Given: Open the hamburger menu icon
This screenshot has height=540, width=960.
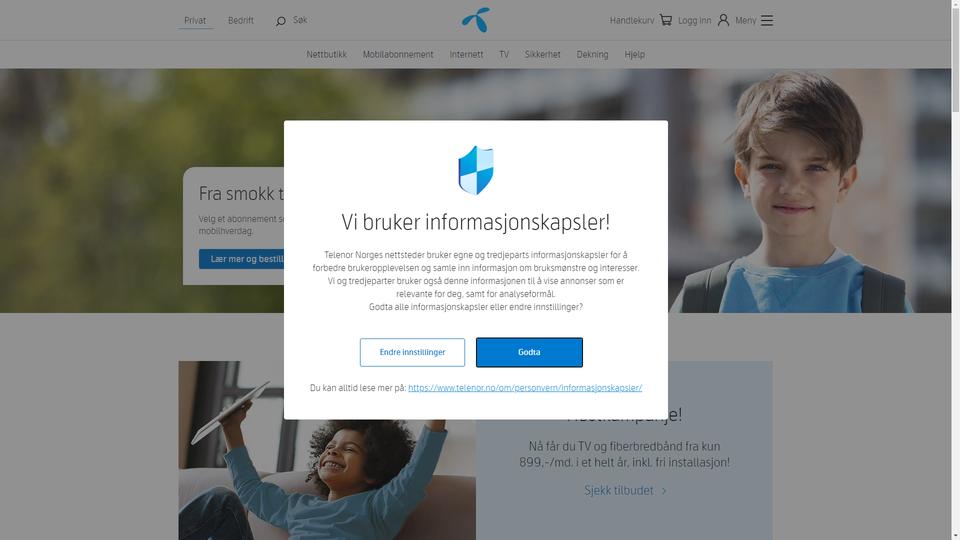Looking at the screenshot, I should [x=767, y=20].
